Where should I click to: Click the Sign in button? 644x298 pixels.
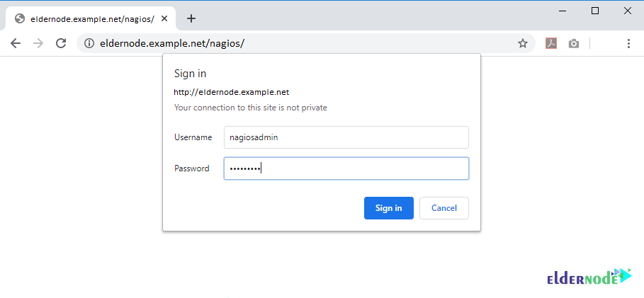(388, 208)
